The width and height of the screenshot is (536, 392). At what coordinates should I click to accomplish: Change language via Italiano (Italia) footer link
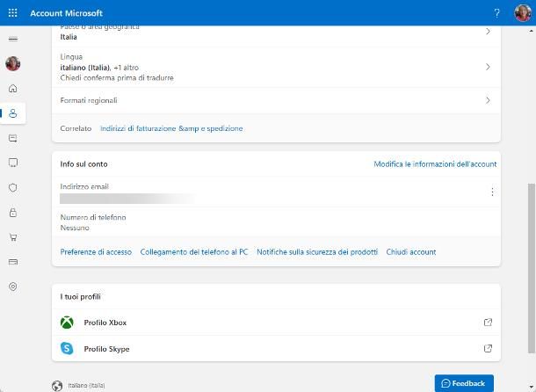click(86, 386)
